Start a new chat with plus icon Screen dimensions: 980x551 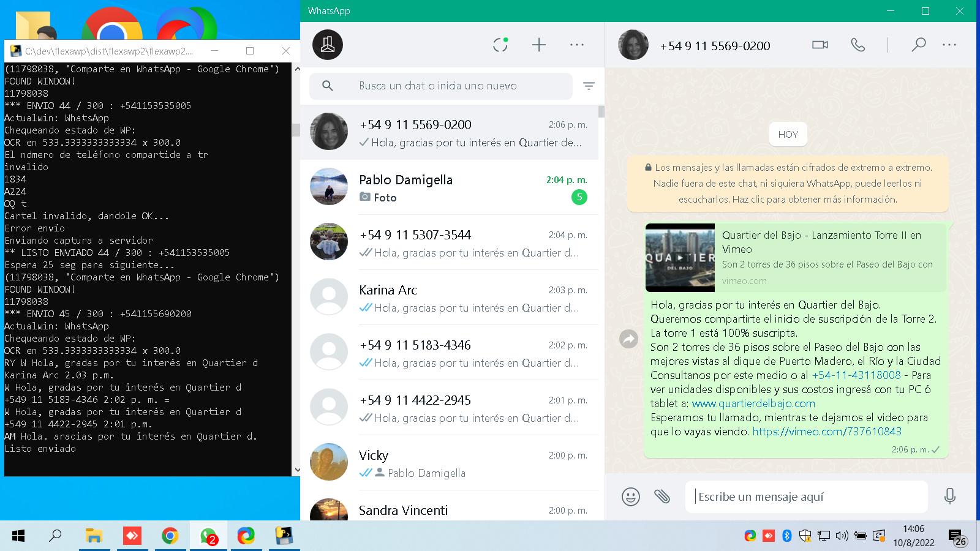tap(539, 45)
